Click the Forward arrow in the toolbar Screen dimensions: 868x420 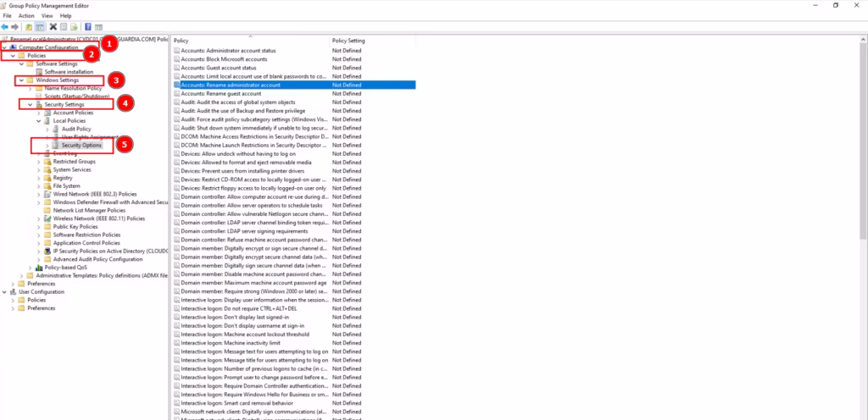[x=15, y=26]
